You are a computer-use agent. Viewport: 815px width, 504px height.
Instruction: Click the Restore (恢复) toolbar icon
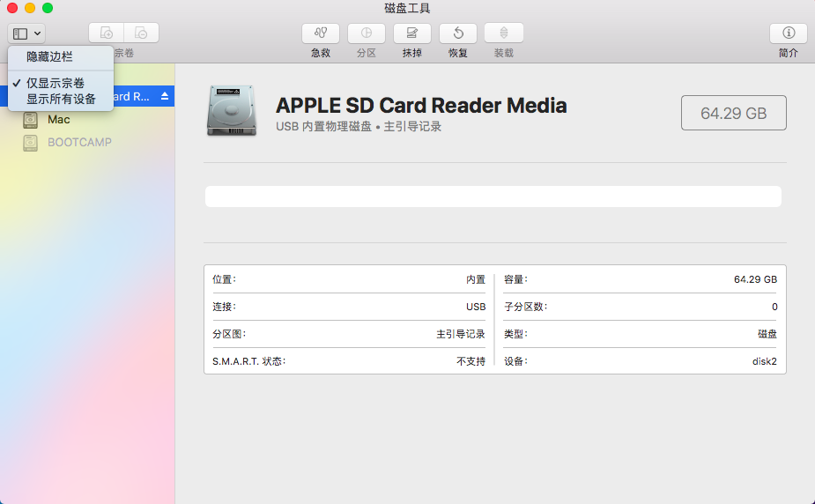pos(458,33)
